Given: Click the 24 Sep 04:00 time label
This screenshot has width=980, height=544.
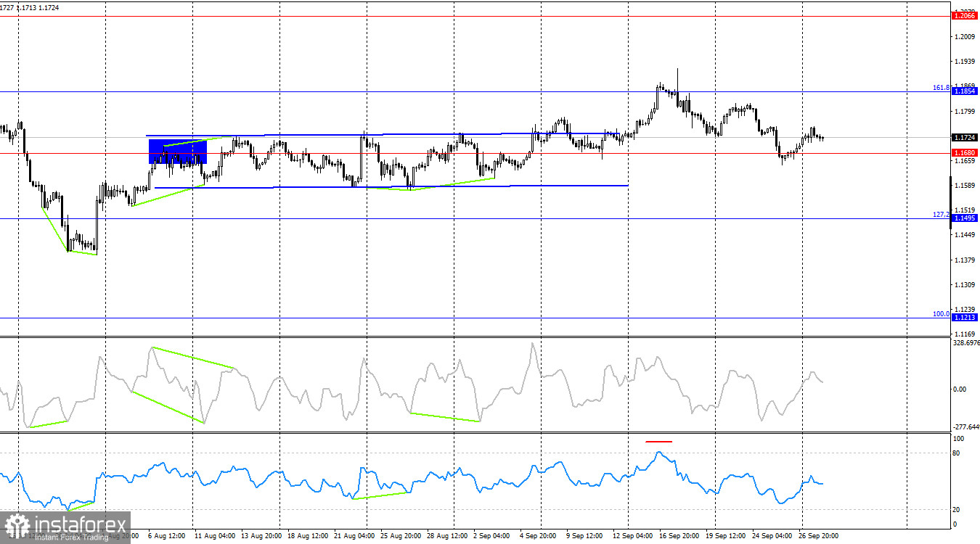Looking at the screenshot, I should click(772, 536).
